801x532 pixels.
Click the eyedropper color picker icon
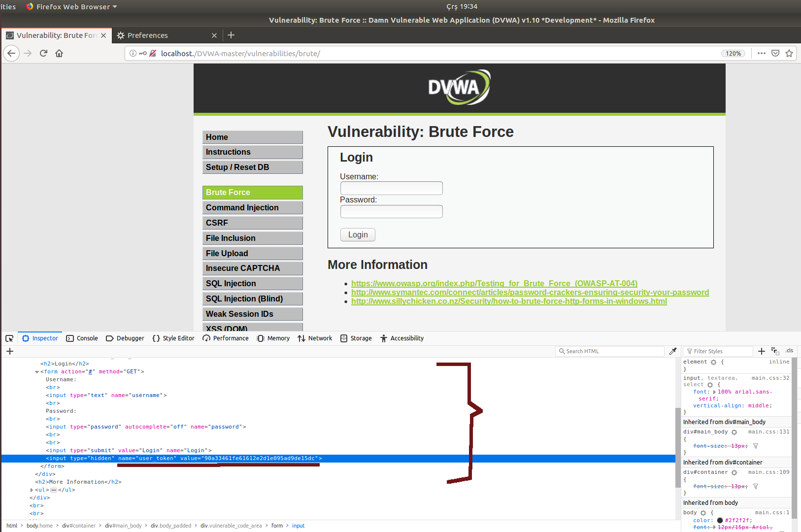(x=673, y=351)
